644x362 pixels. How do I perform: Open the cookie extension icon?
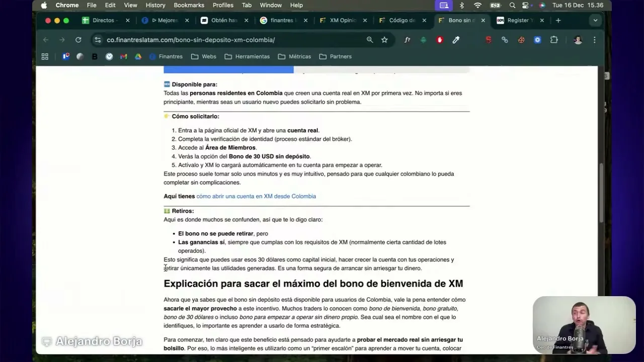point(521,40)
